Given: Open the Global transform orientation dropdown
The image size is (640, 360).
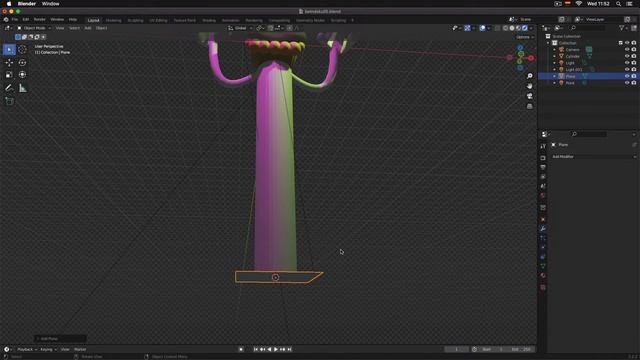Looking at the screenshot, I should click(240, 28).
